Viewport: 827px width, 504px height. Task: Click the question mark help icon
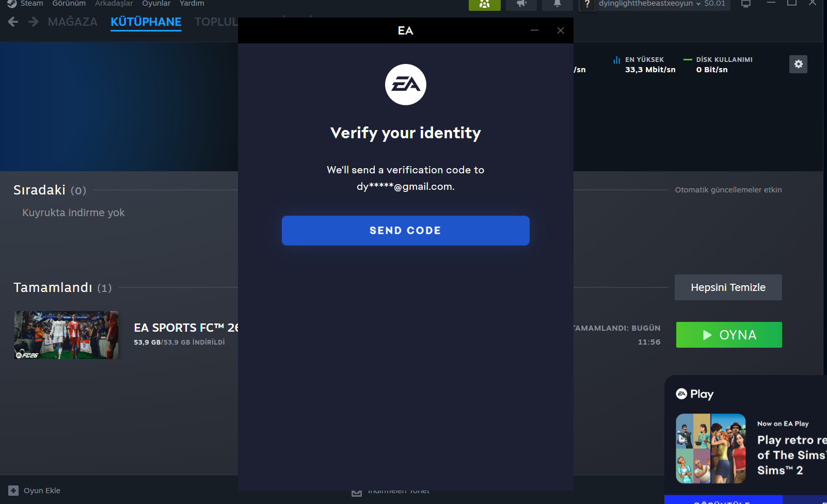(586, 4)
